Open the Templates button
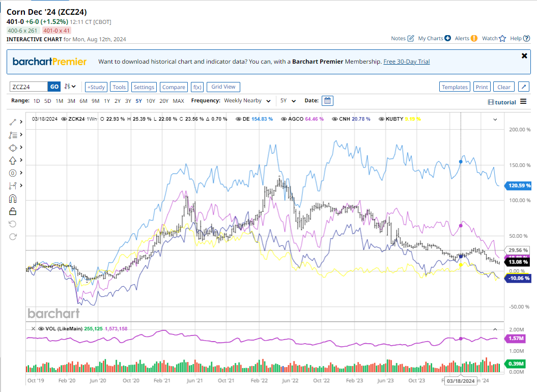Viewport: 537px width, 392px height. pyautogui.click(x=455, y=87)
